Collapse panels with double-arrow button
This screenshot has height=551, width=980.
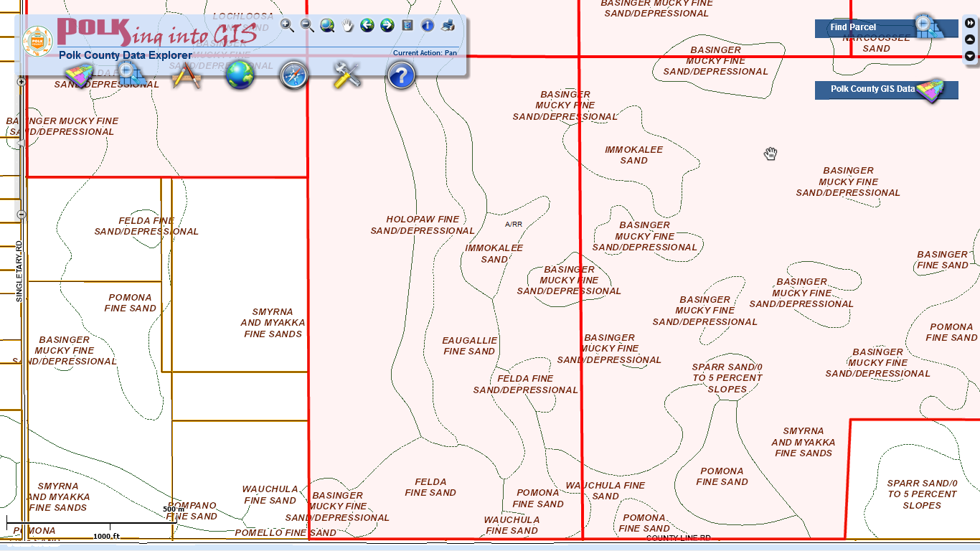pos(970,23)
